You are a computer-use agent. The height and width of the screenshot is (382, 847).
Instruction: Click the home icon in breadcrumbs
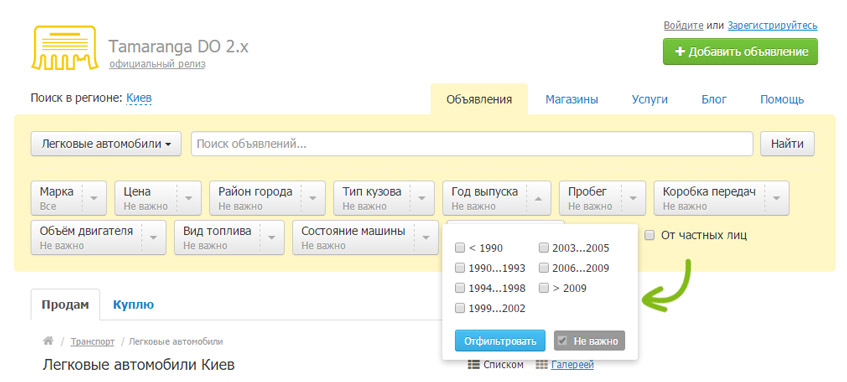[x=49, y=341]
